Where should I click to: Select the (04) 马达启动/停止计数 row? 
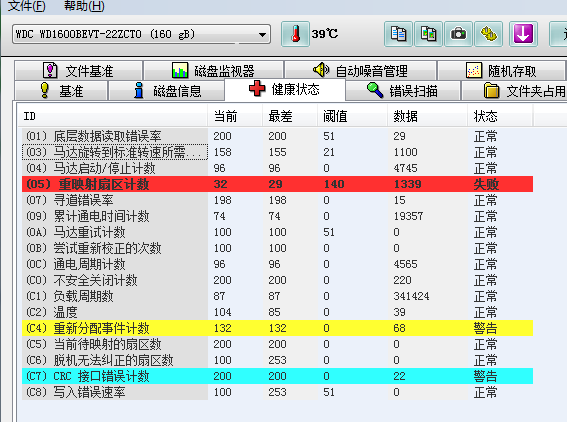click(277, 168)
